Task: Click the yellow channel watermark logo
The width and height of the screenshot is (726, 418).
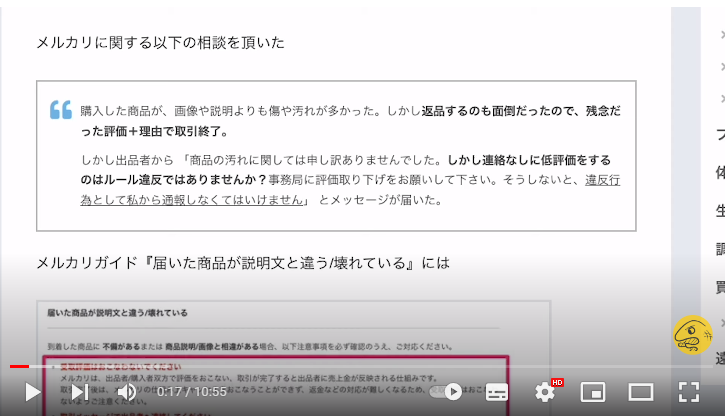Action: (x=691, y=336)
